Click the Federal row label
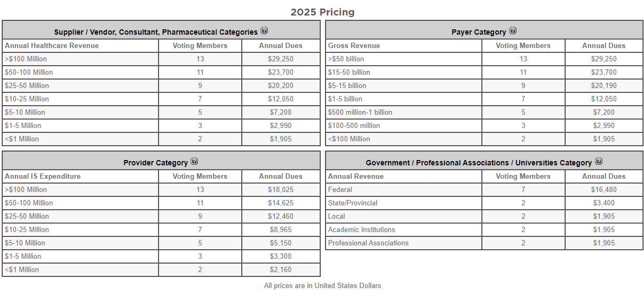 pyautogui.click(x=340, y=190)
